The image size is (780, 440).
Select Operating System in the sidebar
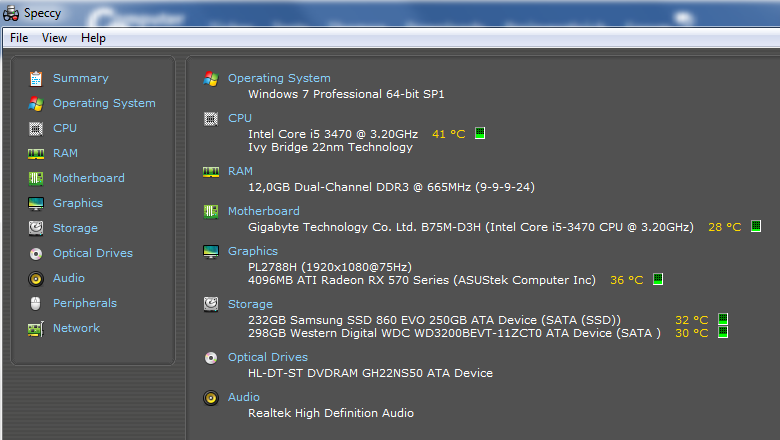click(x=104, y=103)
